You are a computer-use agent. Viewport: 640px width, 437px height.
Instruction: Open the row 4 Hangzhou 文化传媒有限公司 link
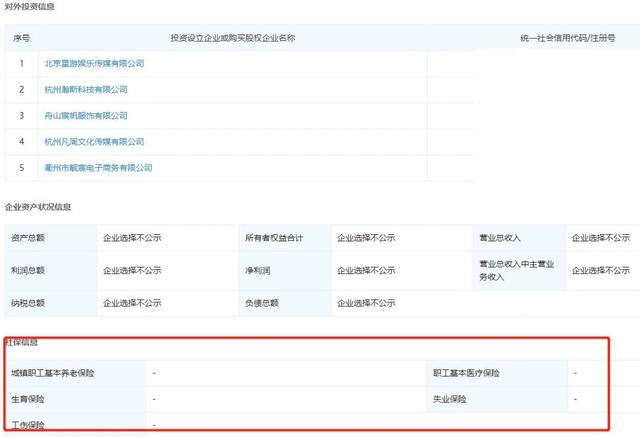(94, 142)
